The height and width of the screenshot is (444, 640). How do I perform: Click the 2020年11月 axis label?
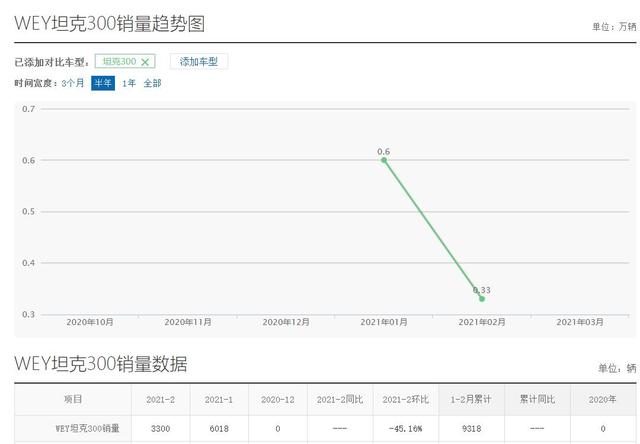188,322
